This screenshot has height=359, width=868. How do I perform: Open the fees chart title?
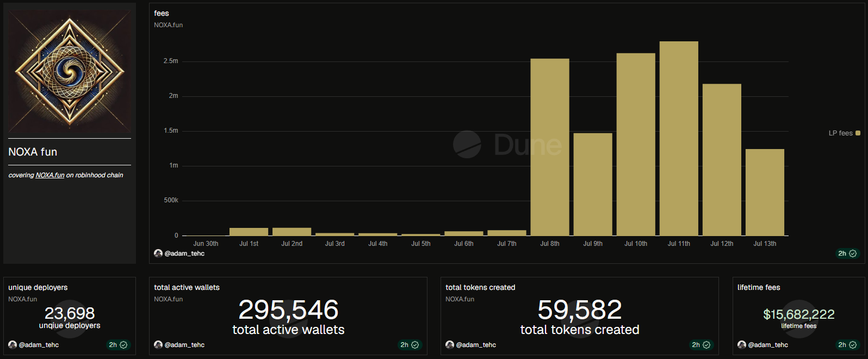point(162,13)
